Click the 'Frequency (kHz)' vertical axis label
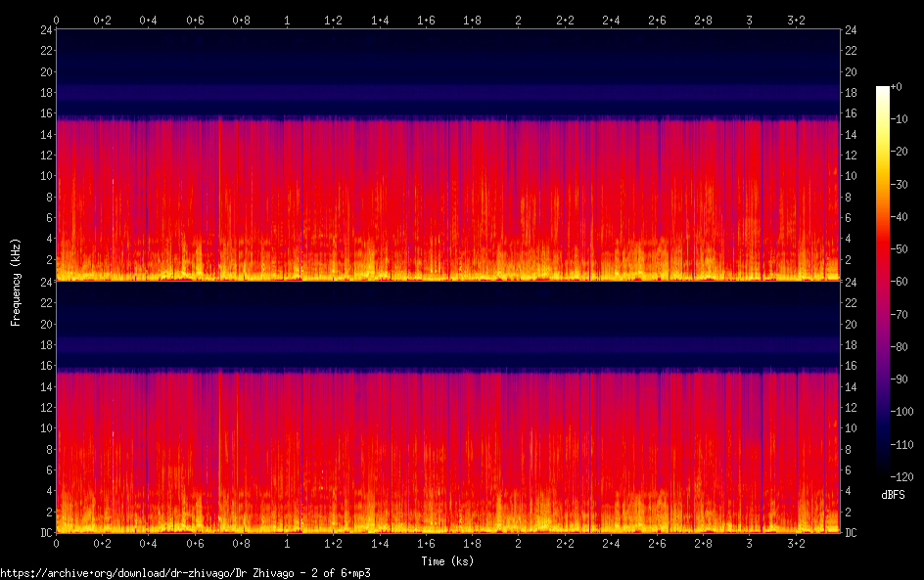 tap(16, 281)
